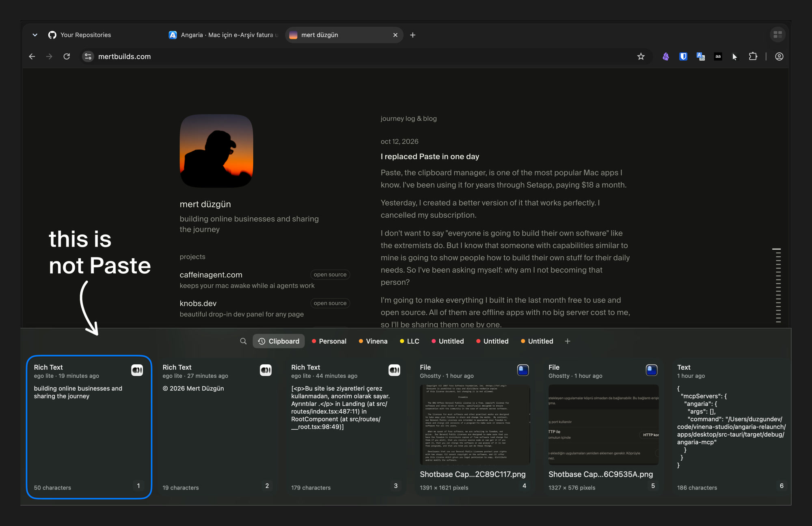Click the page position tick indicator
Image resolution: width=812 pixels, height=526 pixels.
777,285
